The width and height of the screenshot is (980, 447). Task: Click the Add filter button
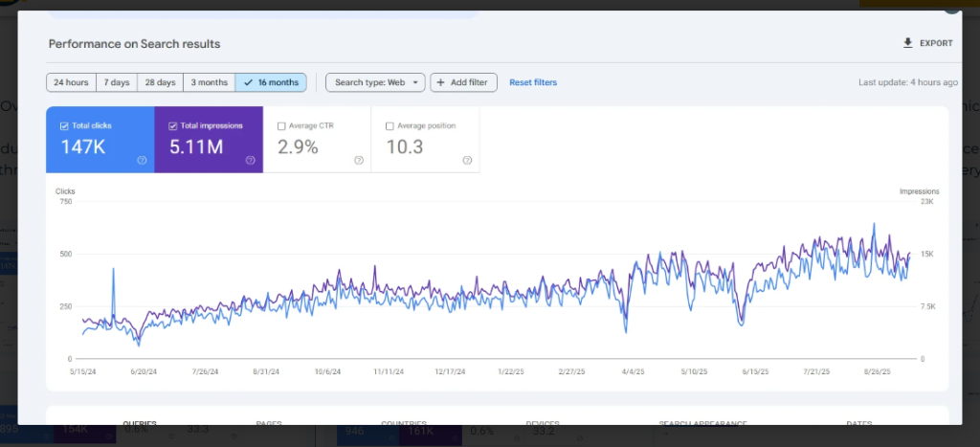coord(463,82)
